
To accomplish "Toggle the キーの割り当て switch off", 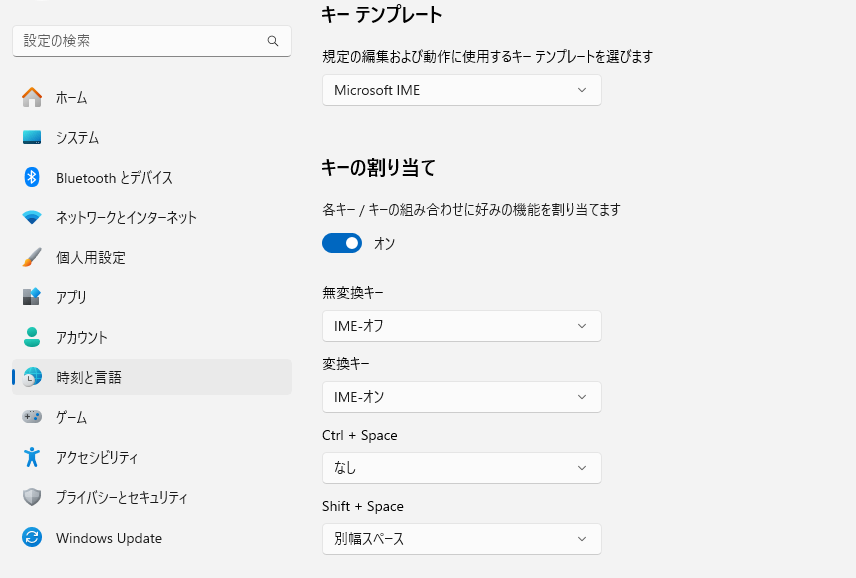I will [342, 243].
